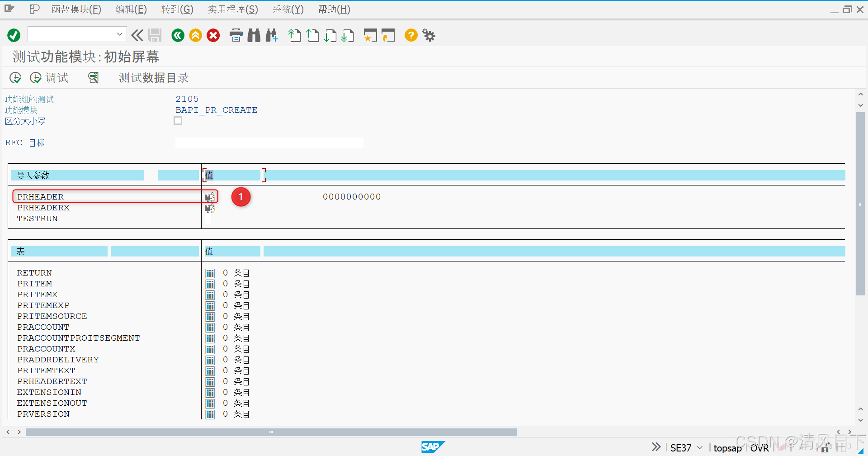This screenshot has width=868, height=456.
Task: Click the green Back icon
Action: click(x=178, y=35)
